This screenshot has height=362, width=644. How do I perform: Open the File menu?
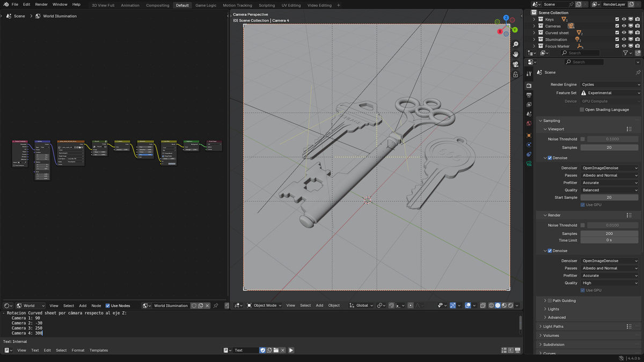15,4
